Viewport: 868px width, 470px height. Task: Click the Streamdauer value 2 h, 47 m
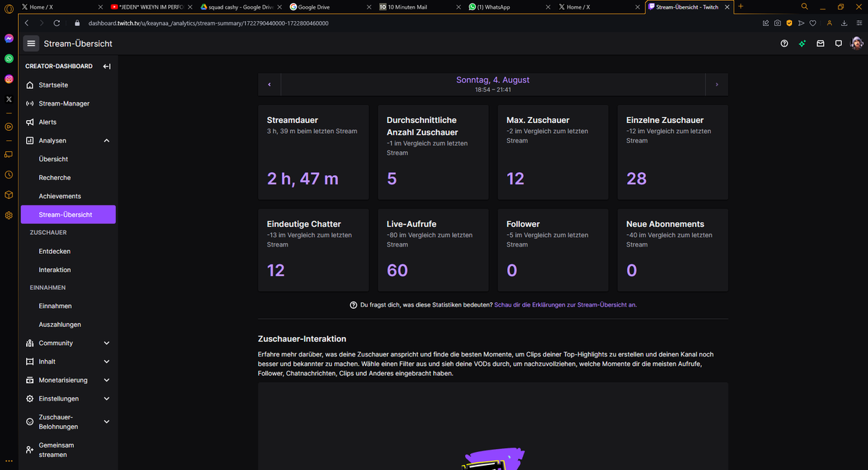click(x=302, y=179)
